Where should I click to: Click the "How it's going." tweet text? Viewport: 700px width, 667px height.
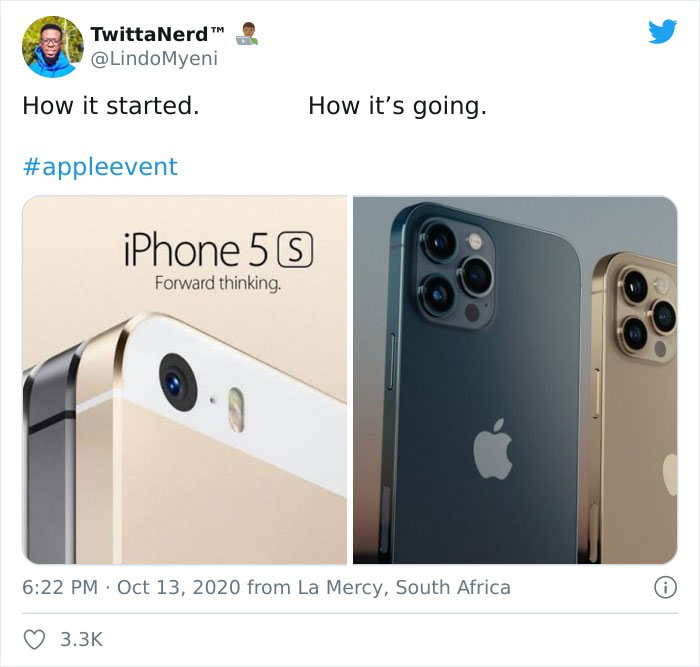(397, 106)
